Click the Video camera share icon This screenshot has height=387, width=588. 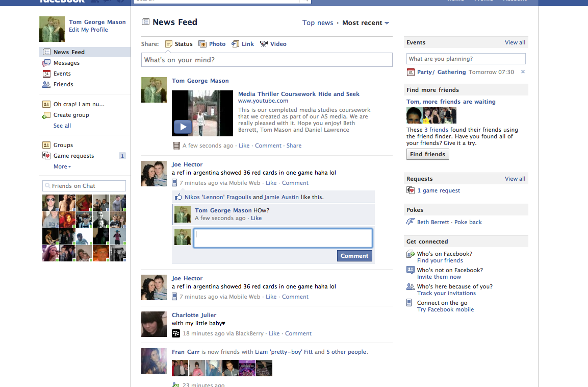pos(264,44)
